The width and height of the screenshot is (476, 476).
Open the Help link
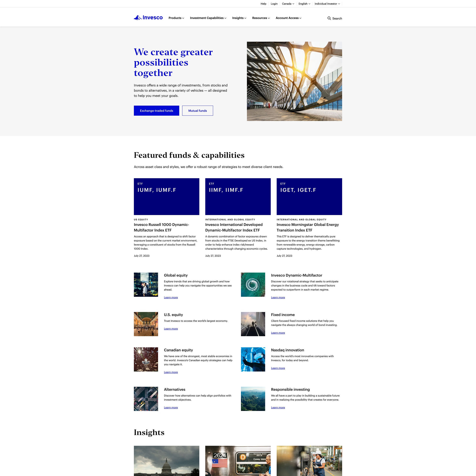(x=263, y=4)
